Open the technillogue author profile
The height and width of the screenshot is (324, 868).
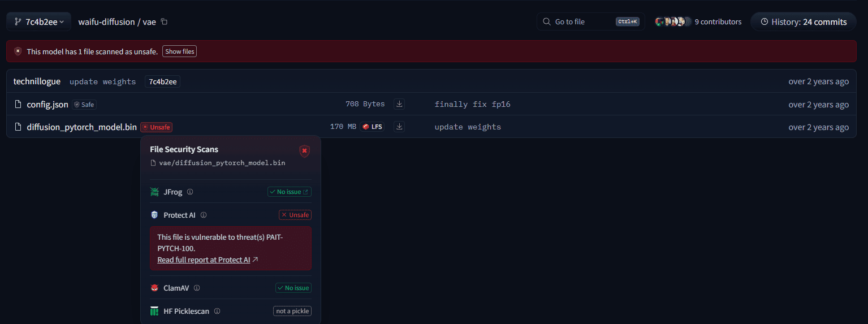click(x=37, y=81)
